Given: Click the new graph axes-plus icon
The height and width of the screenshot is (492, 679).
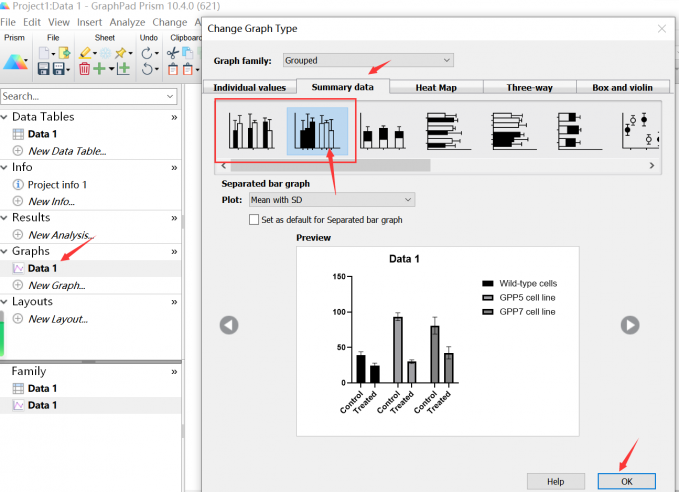Looking at the screenshot, I should [x=123, y=68].
